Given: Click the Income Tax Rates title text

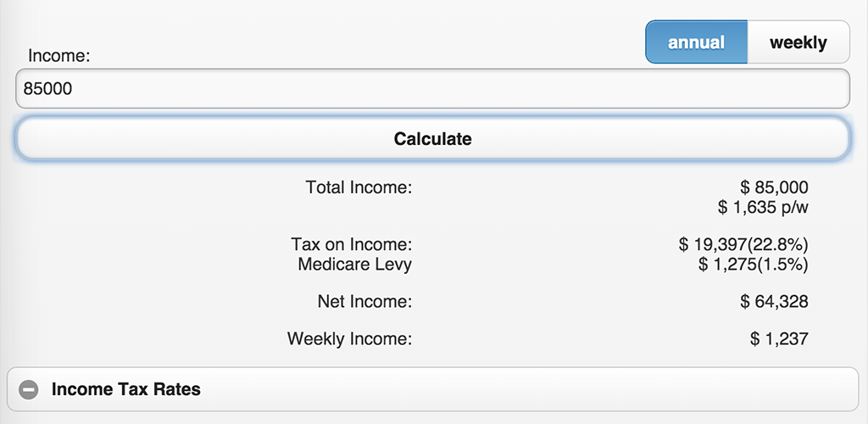Looking at the screenshot, I should click(x=126, y=390).
